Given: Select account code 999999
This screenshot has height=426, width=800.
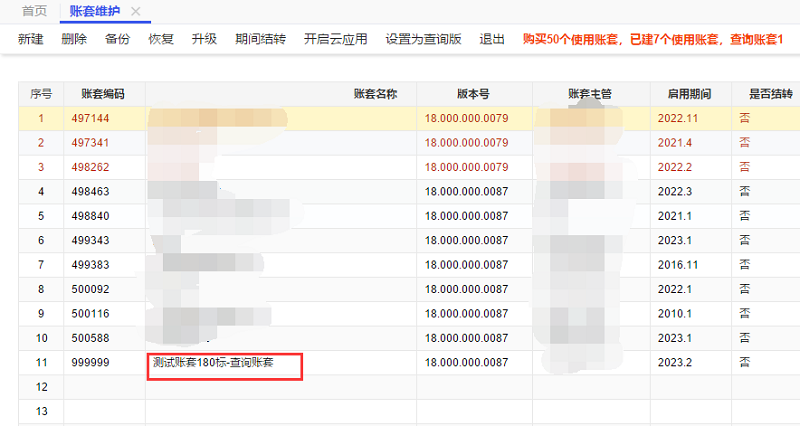Looking at the screenshot, I should [90, 363].
